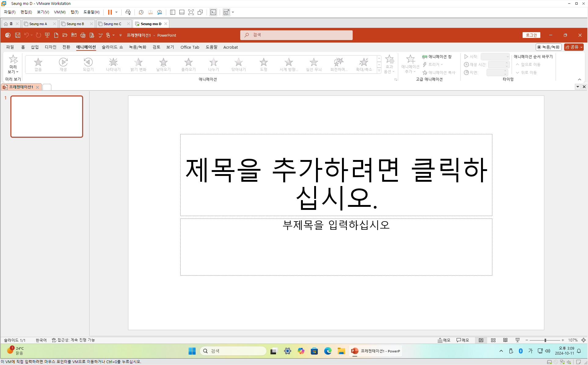Screen dimensions: 588x365
Task: Switch to Reading view icon in status bar
Action: [505, 340]
